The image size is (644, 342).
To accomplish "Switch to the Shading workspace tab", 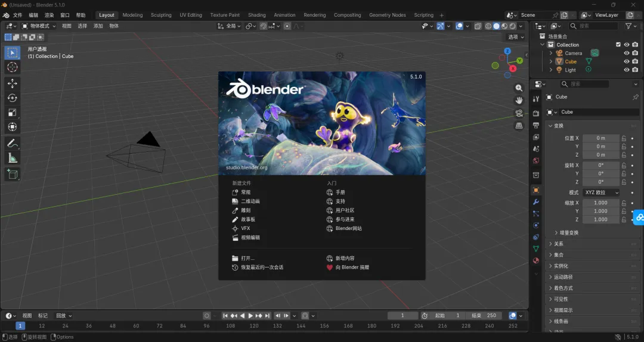I will pyautogui.click(x=256, y=15).
